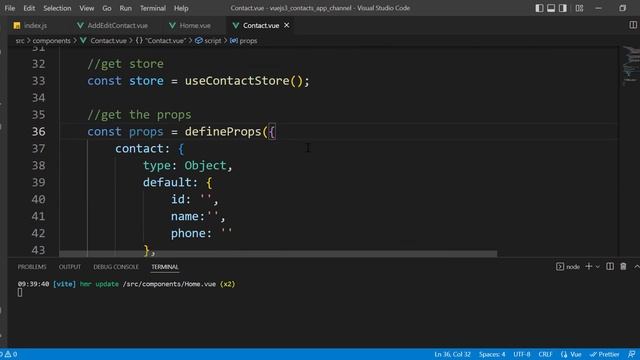Click 'phone' property on line 42
Viewport: 640px width, 360px height.
pos(188,233)
